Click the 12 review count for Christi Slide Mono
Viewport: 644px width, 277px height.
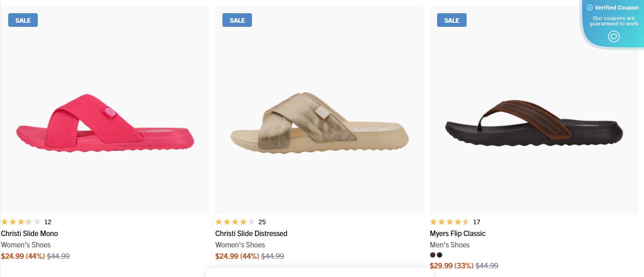(x=48, y=222)
